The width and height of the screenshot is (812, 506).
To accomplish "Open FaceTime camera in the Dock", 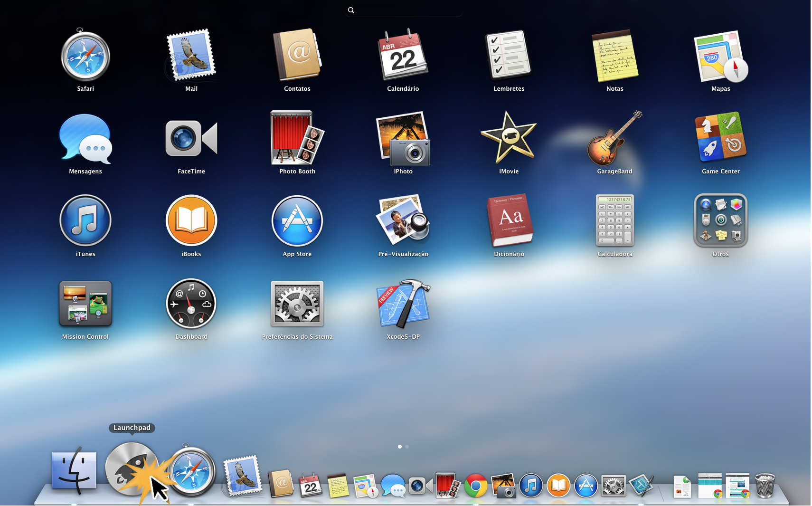I will (x=421, y=486).
